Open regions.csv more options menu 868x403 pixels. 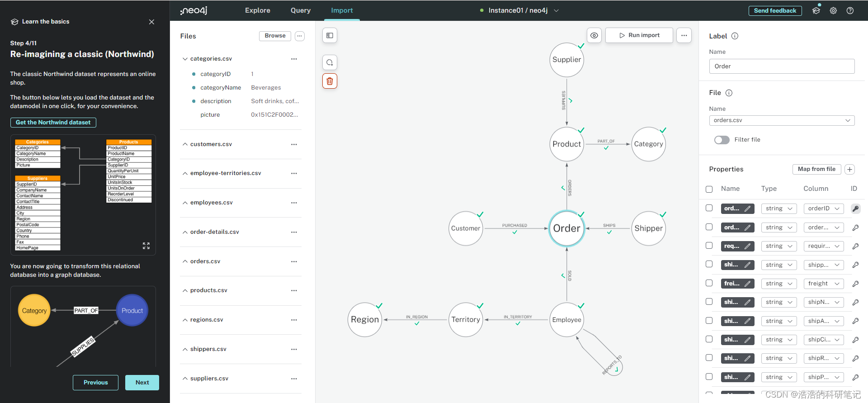click(294, 320)
